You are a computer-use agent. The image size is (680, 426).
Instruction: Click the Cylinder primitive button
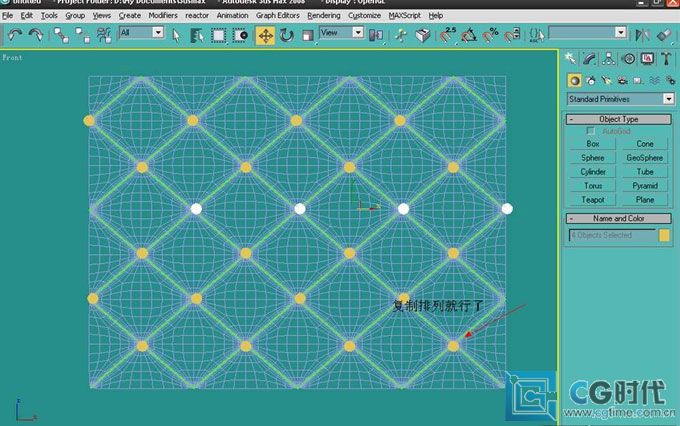593,171
